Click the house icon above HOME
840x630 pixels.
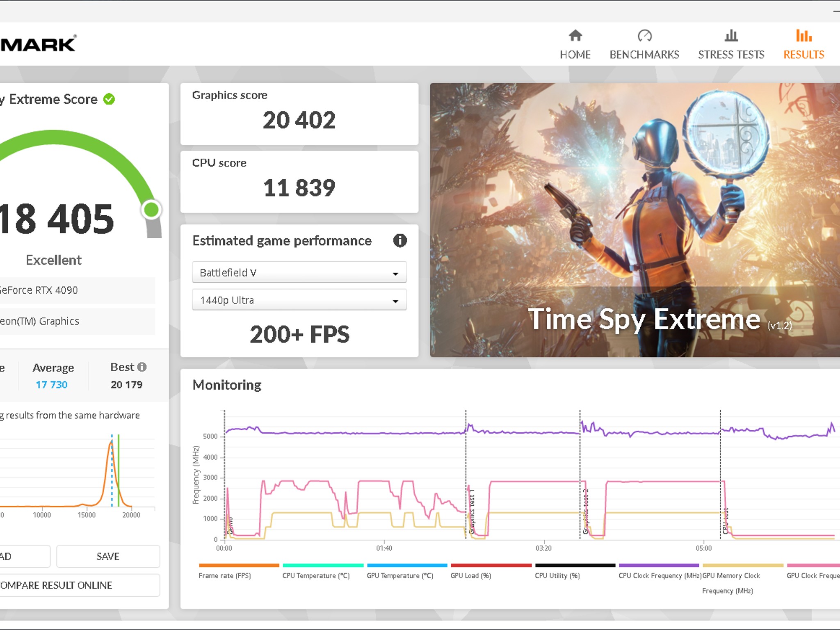point(575,36)
